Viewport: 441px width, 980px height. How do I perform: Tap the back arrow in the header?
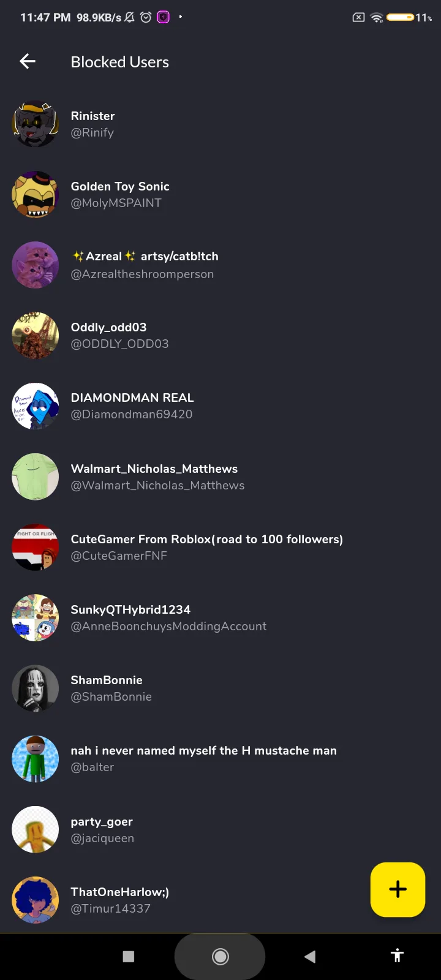pos(28,61)
